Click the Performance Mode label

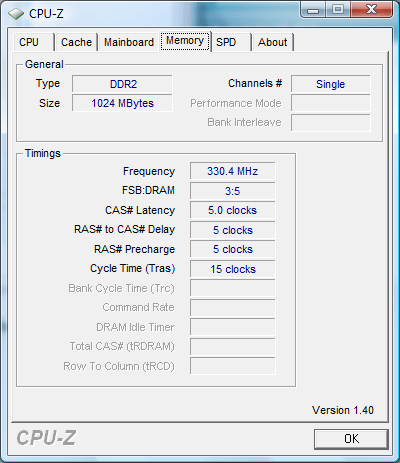pyautogui.click(x=236, y=103)
